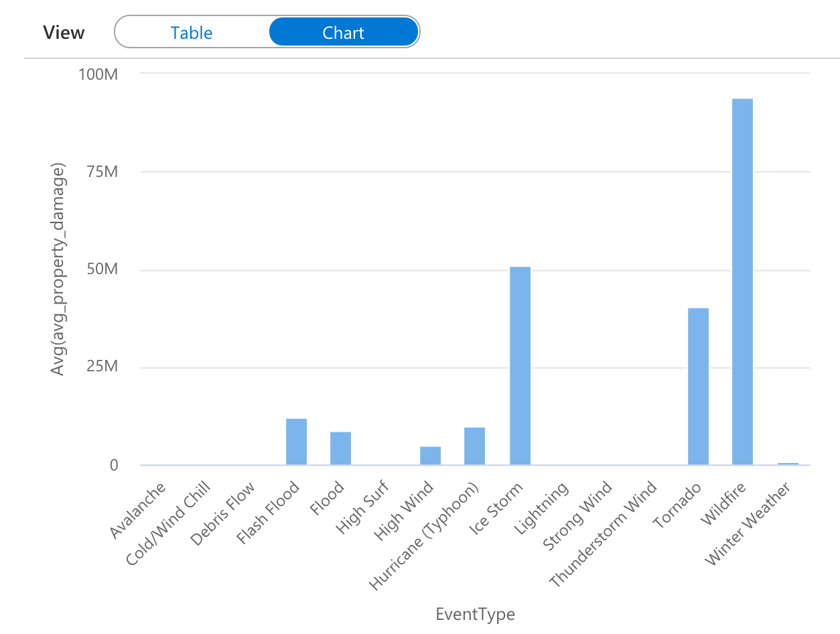Click the Thunderstorm Wind axis label
The width and height of the screenshot is (840, 634).
click(604, 533)
